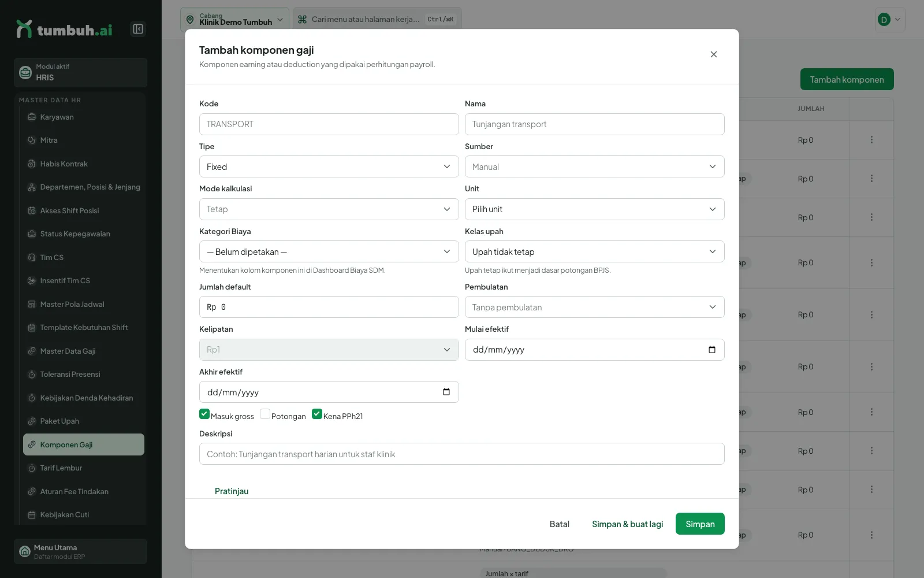Screen dimensions: 924x578
Task: Click the Menu Utama home icon
Action: (x=25, y=551)
